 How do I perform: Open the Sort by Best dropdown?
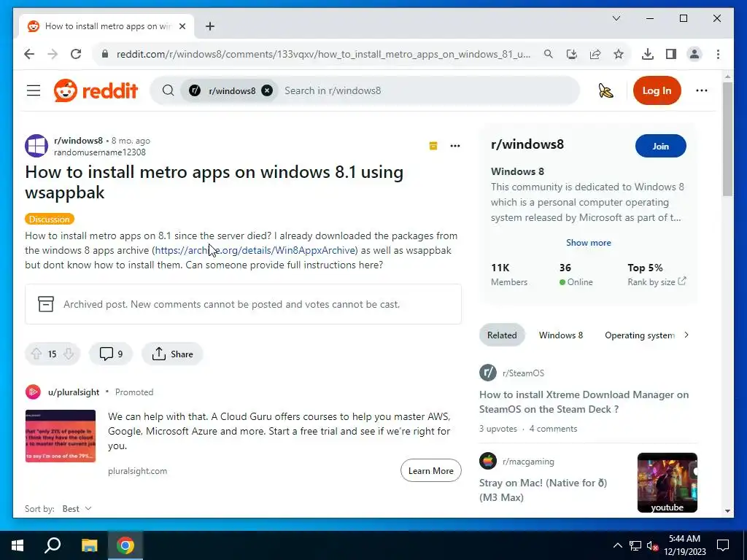pos(77,508)
